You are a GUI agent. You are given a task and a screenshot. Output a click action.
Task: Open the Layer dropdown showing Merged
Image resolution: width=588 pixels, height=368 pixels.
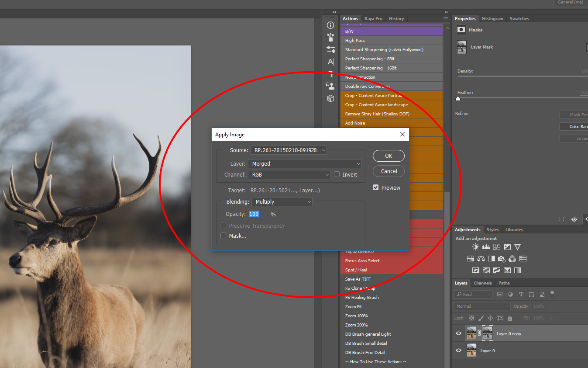point(305,163)
